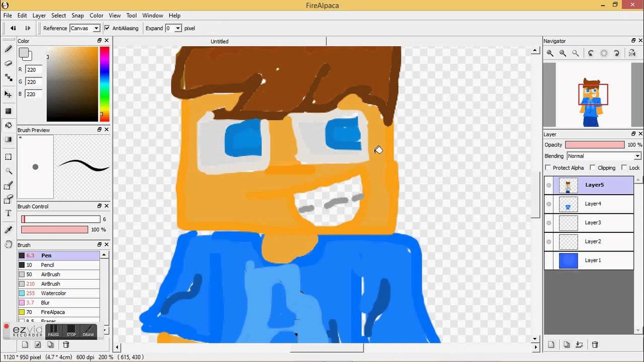Zoom out using Navigator magnifier minus
Image resolution: width=644 pixels, height=362 pixels.
coord(562,53)
